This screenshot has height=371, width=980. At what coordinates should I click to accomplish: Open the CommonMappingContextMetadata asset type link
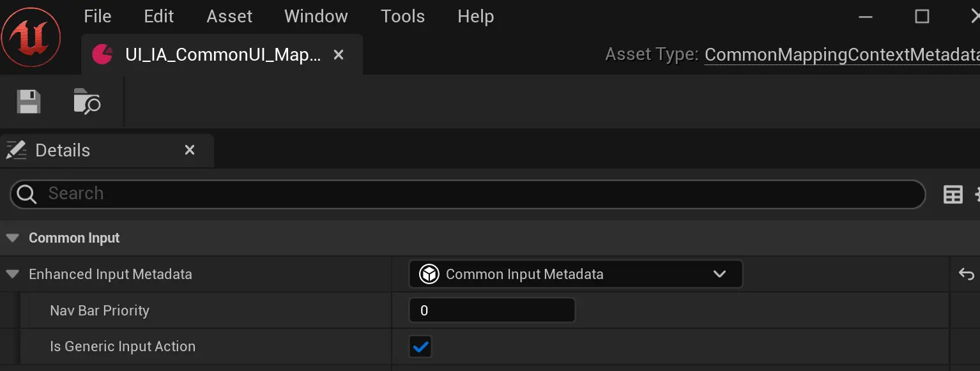point(842,56)
